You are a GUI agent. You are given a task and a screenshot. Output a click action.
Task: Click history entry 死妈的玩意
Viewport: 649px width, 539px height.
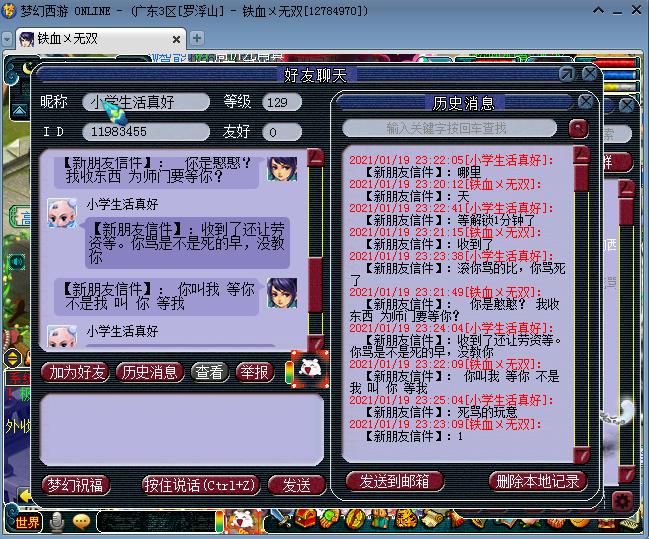(x=487, y=412)
